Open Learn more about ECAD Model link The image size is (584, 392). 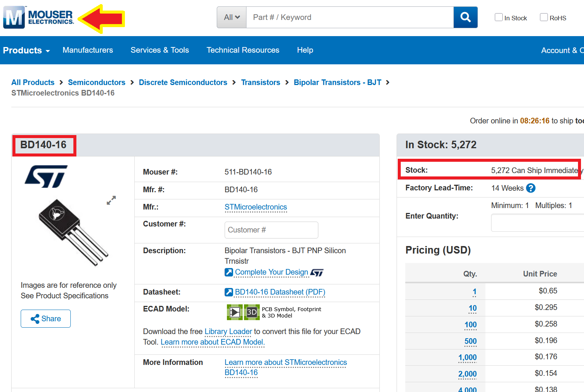213,342
